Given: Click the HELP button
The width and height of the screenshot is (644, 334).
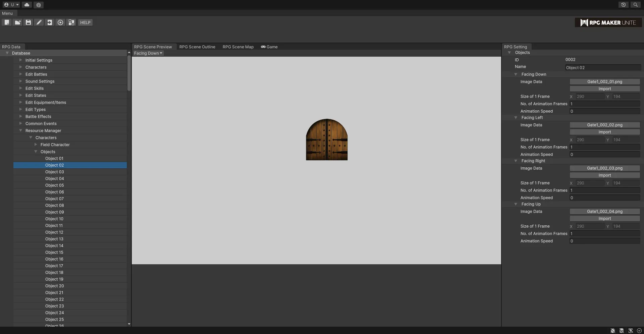Looking at the screenshot, I should 85,22.
